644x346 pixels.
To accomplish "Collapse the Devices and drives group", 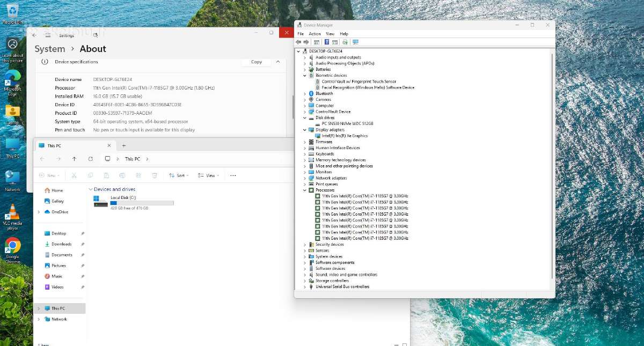I will tap(90, 189).
